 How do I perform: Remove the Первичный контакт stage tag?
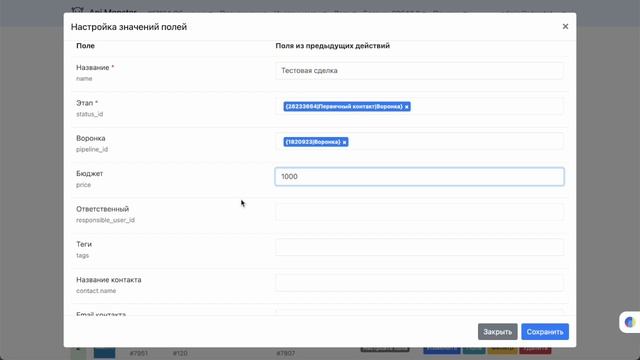tap(407, 107)
